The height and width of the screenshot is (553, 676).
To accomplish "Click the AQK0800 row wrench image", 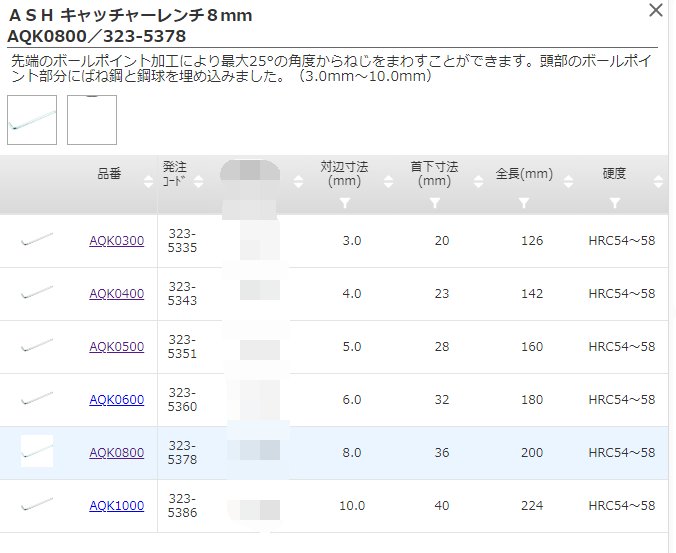I will point(37,452).
